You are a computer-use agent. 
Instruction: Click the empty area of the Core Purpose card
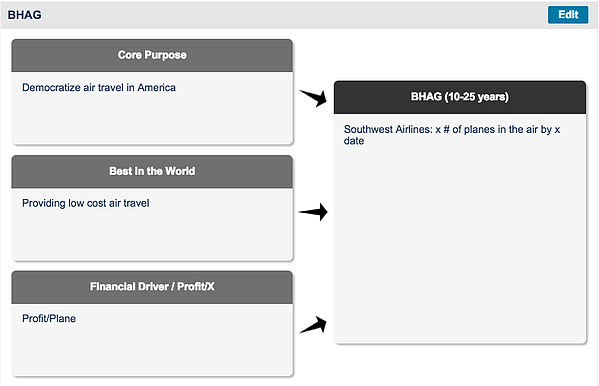(x=152, y=118)
